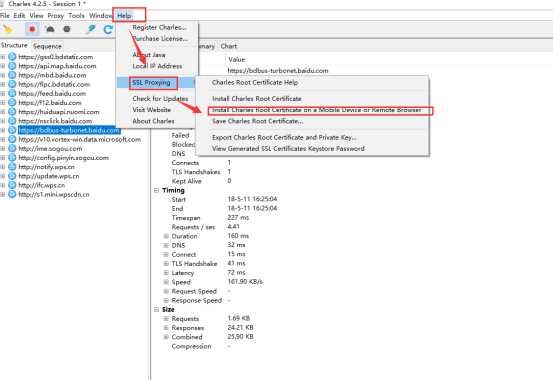This screenshot has width=553, height=381.
Task: Select http://config.pinyin.sogou.com host row
Action: click(63, 158)
